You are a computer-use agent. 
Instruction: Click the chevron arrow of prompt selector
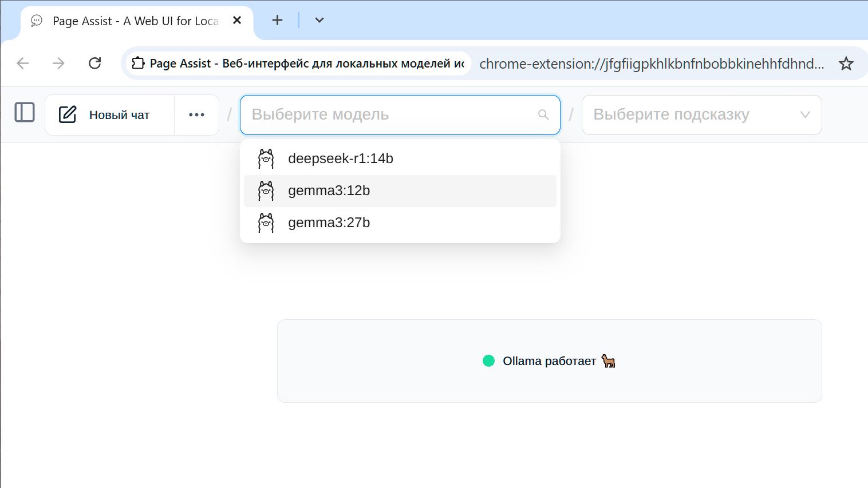pos(804,115)
